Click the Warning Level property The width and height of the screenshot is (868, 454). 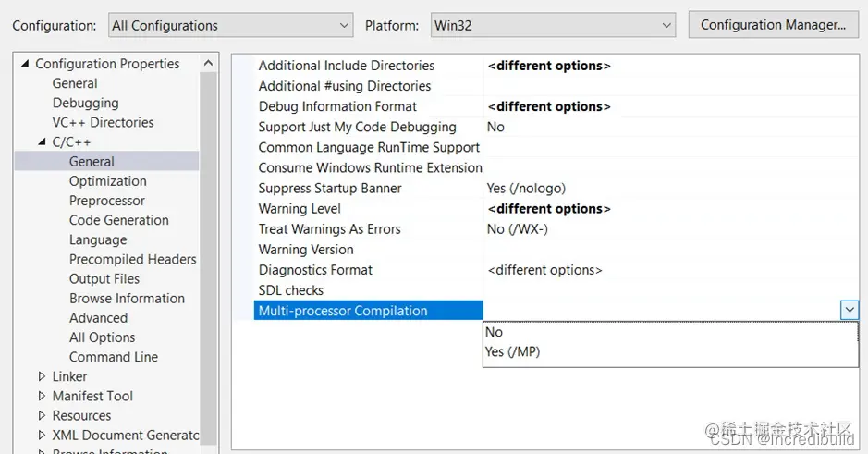tap(300, 209)
